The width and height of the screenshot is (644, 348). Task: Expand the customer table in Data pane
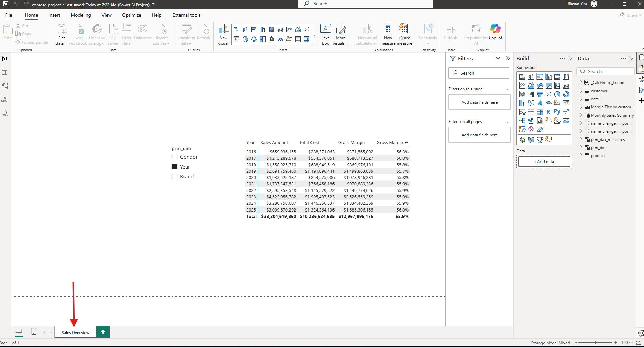[581, 91]
